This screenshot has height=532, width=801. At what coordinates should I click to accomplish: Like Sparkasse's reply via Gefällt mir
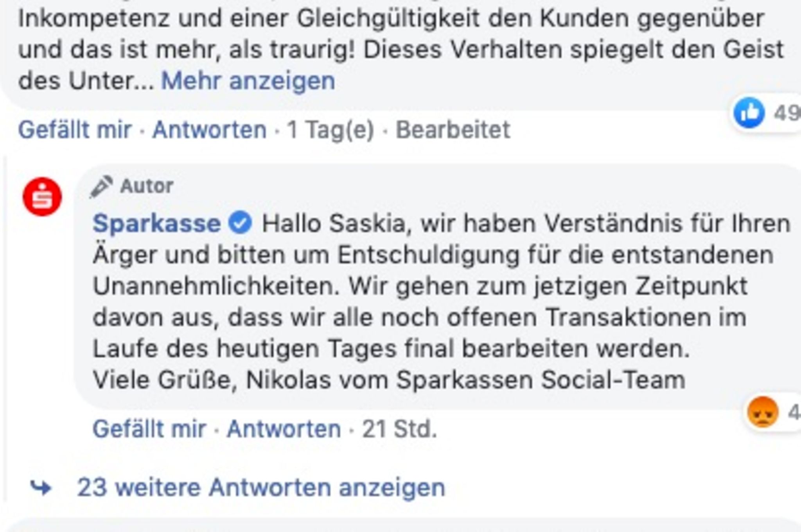(x=149, y=429)
